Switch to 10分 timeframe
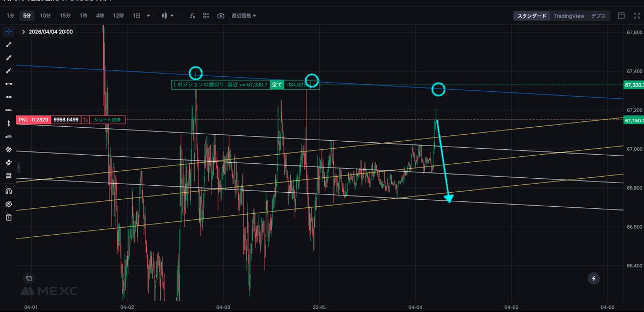 point(46,16)
